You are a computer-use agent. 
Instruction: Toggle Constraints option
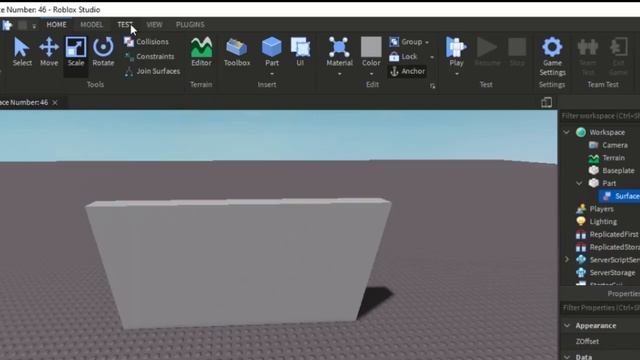149,56
